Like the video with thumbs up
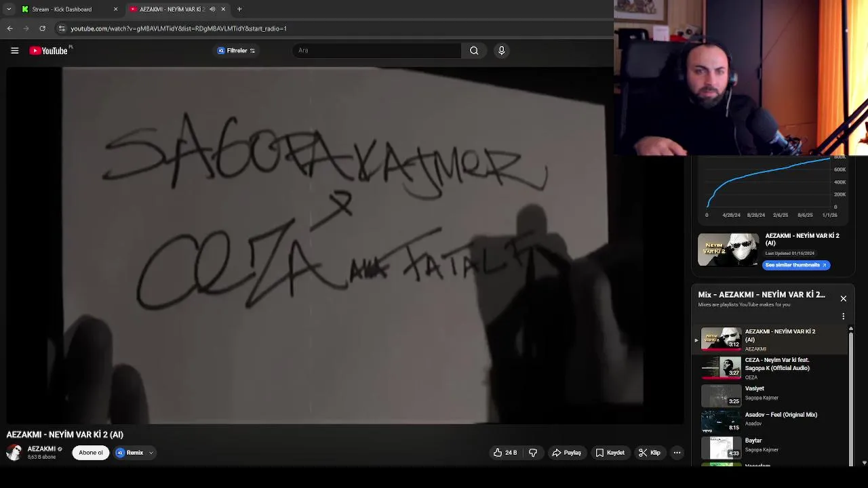 [505, 453]
